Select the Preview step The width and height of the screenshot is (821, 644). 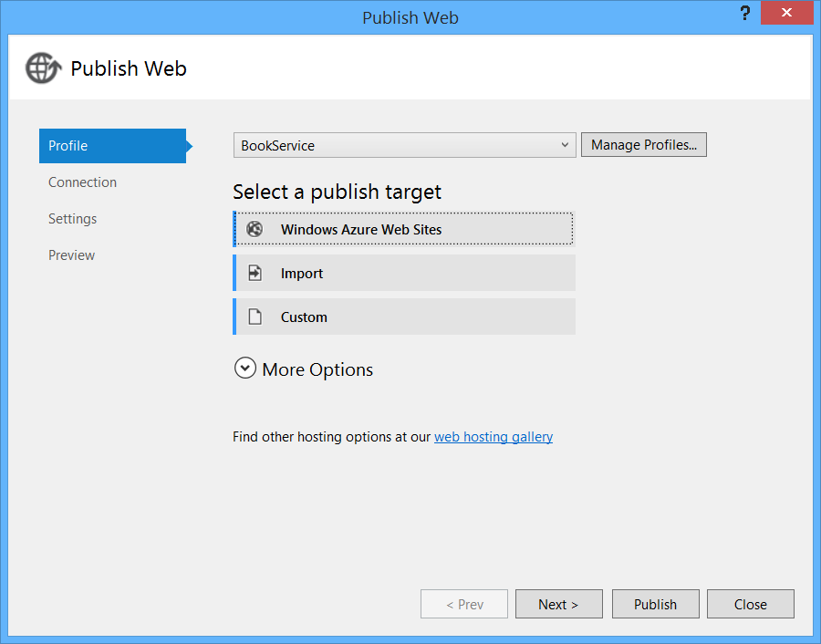coord(72,255)
